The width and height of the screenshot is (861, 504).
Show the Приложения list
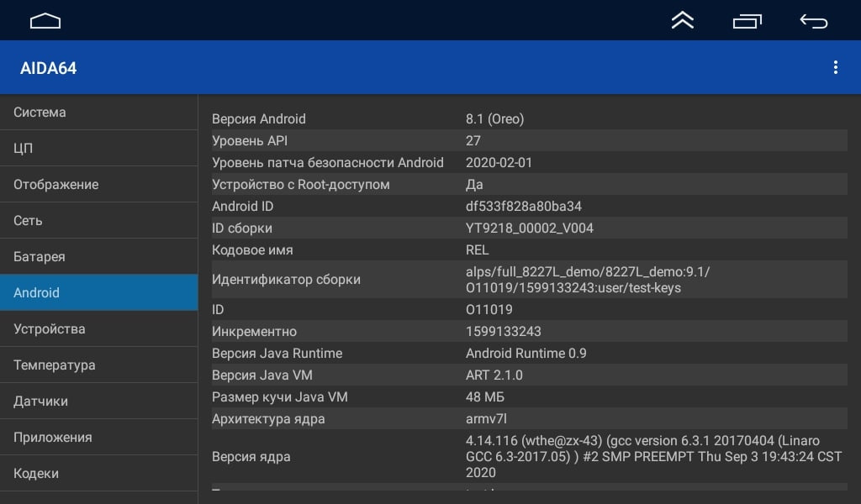click(x=98, y=438)
